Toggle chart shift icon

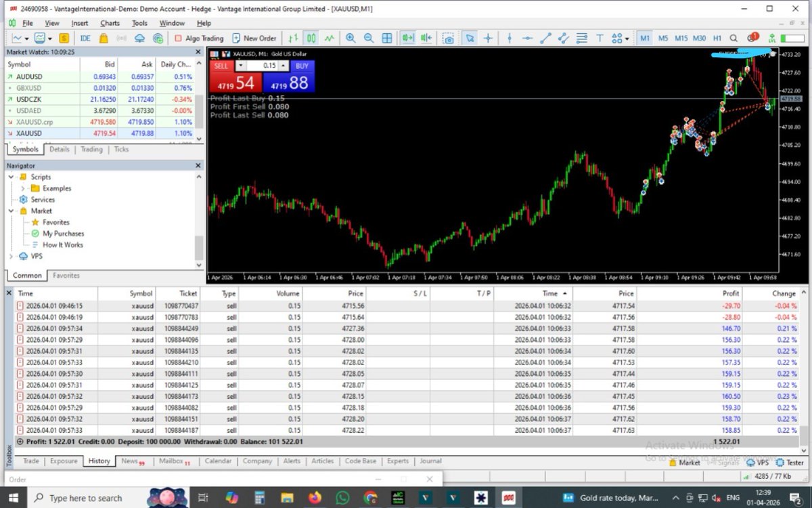click(426, 39)
